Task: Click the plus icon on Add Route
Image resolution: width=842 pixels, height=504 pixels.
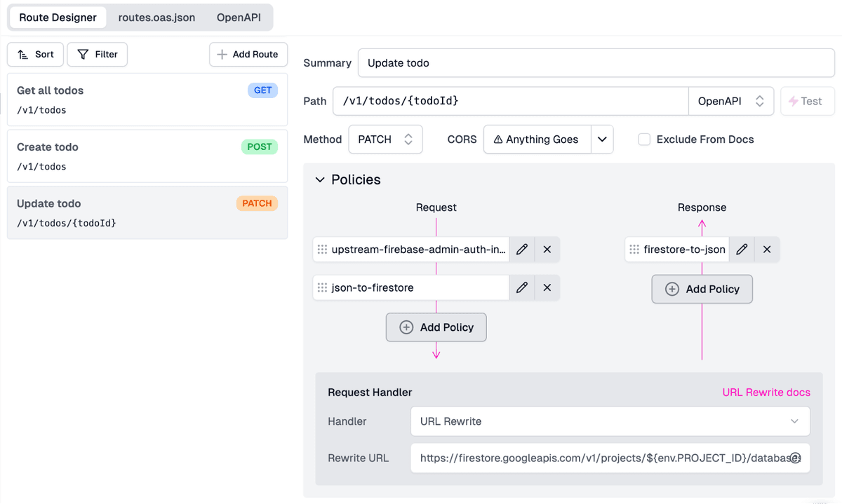Action: (x=220, y=54)
